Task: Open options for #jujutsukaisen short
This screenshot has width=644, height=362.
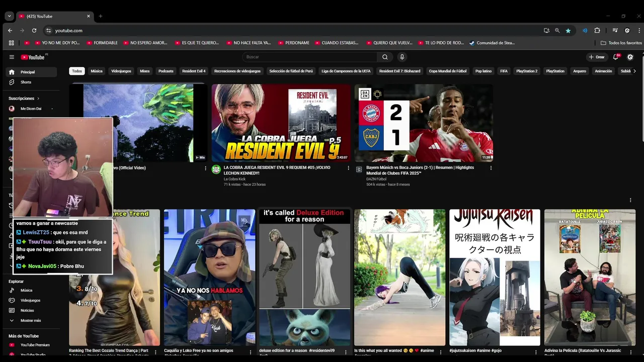Action: pos(535,352)
